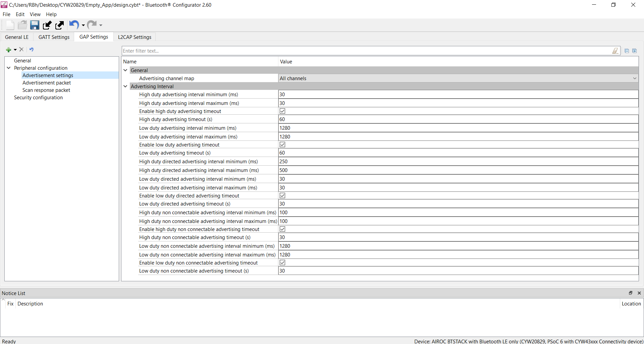The image size is (644, 344).
Task: Switch to the GATT Settings tab
Action: tap(54, 37)
